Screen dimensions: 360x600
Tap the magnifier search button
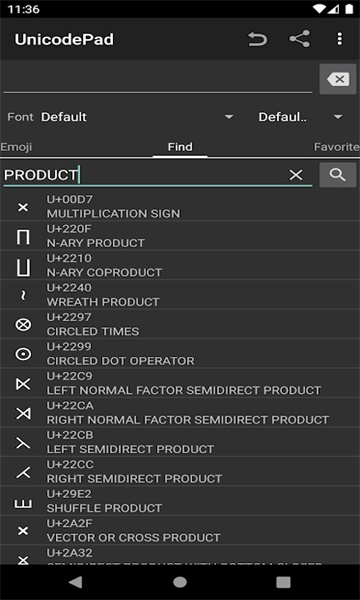tap(338, 175)
